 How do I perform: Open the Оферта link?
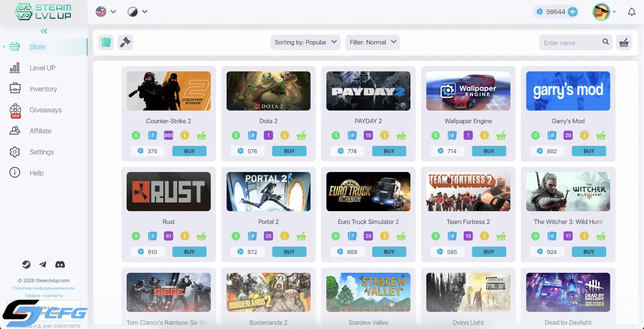[x=32, y=296]
